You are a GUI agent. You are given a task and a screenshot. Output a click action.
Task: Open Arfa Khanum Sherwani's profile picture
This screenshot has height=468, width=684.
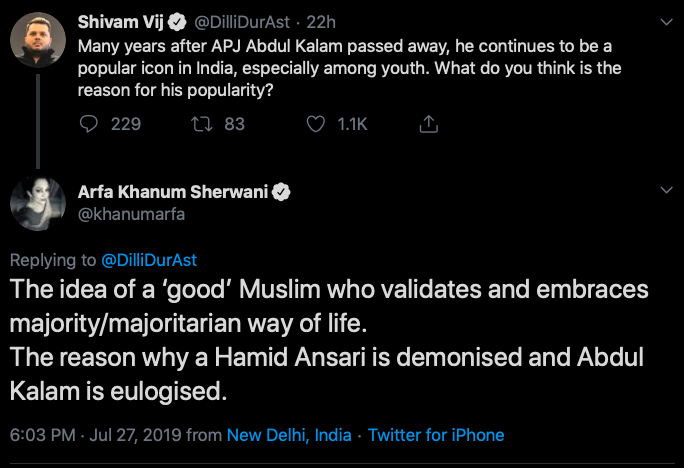[37, 205]
